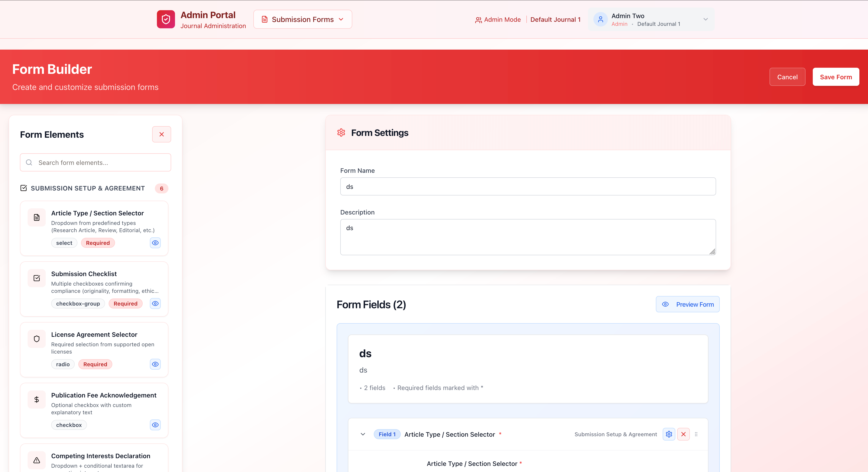The height and width of the screenshot is (472, 868).
Task: Click the Admin Mode users icon
Action: tap(478, 20)
